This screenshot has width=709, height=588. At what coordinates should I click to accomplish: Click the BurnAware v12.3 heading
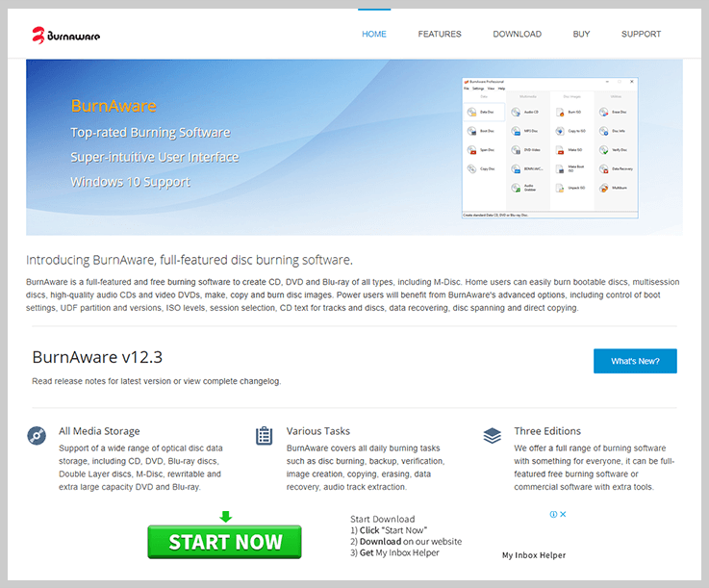(97, 357)
